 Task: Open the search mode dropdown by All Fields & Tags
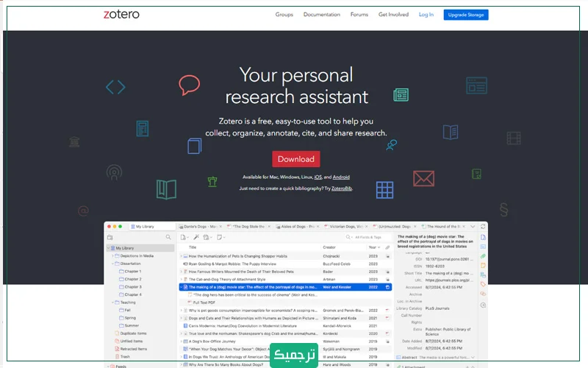pos(348,237)
